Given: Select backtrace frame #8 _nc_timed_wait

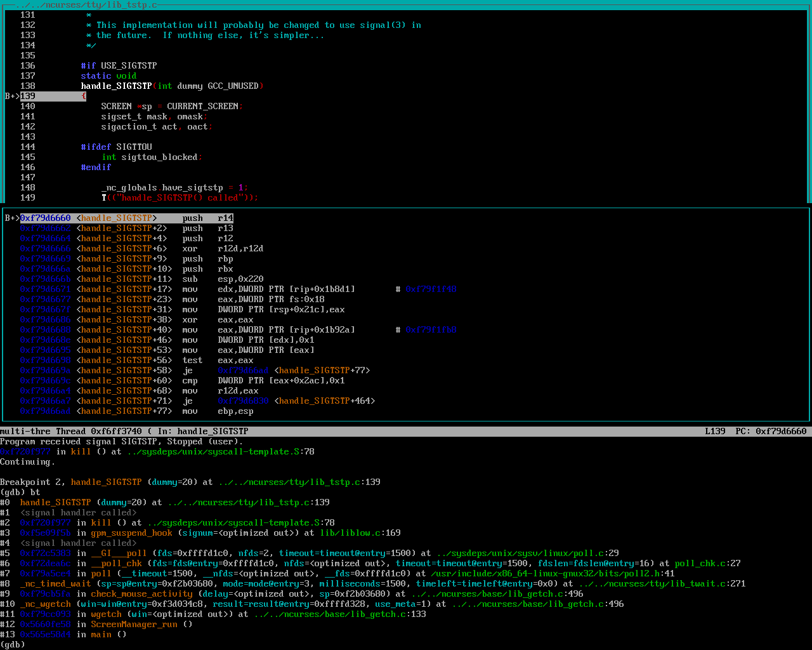Looking at the screenshot, I should (x=55, y=583).
